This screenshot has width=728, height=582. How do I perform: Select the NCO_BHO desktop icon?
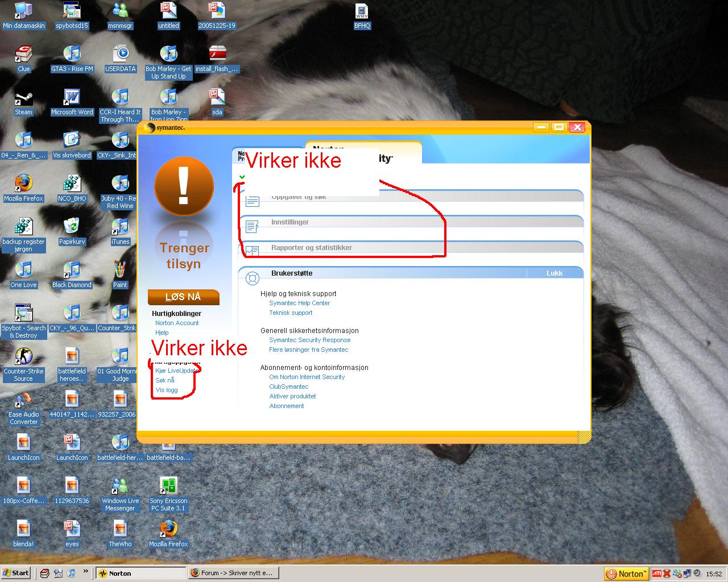[72, 189]
